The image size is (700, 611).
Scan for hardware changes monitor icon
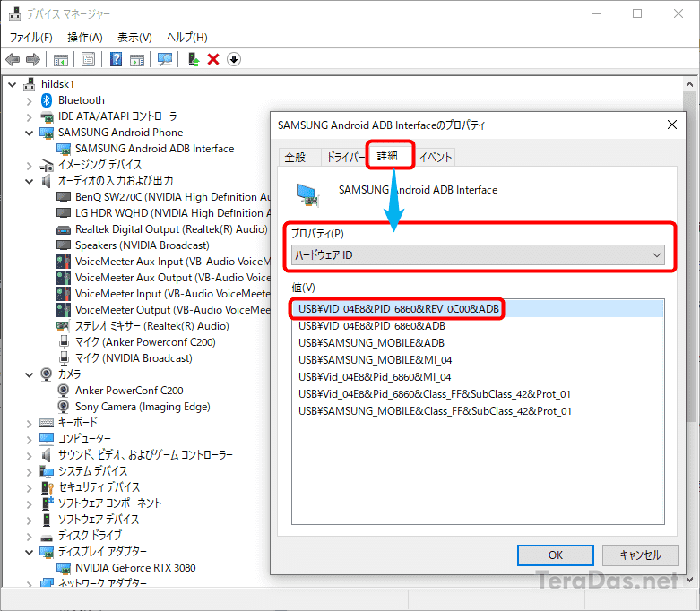[x=165, y=59]
